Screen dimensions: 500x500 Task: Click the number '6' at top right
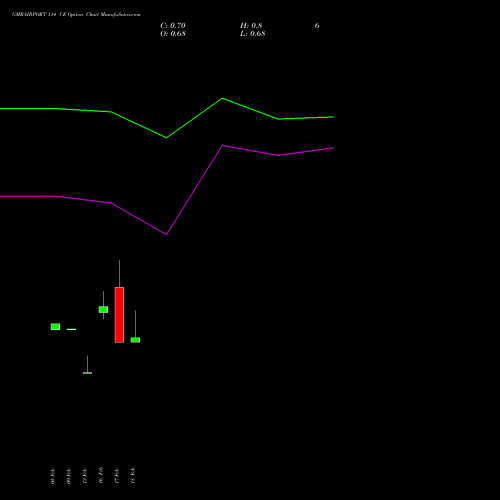317,25
